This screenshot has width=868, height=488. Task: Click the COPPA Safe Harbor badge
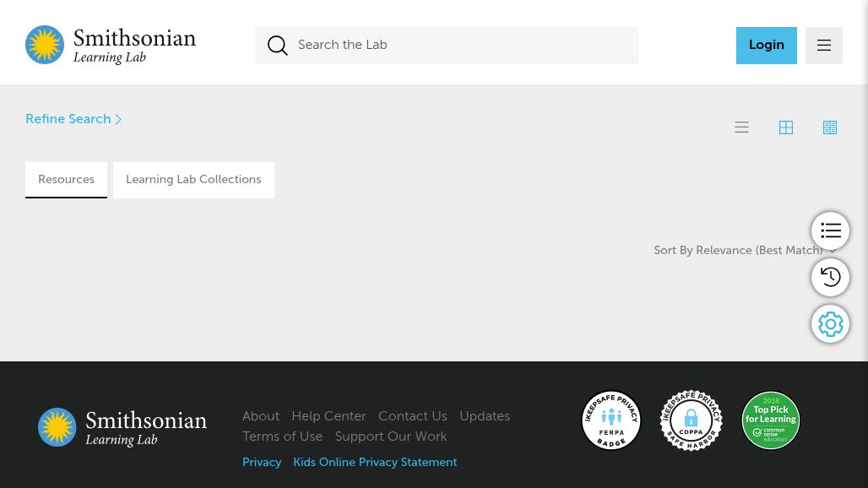coord(691,420)
